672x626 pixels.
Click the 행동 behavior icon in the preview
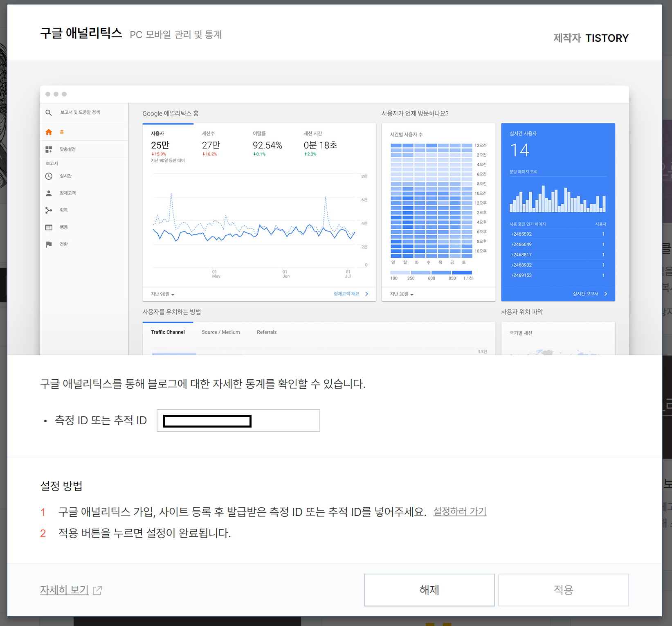point(49,227)
